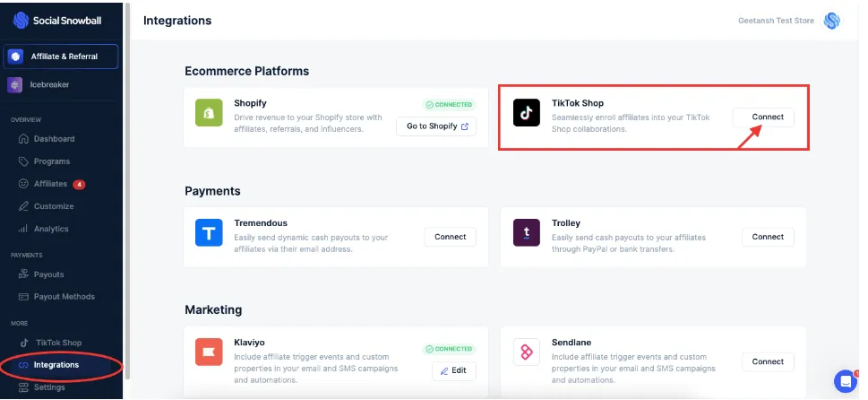The image size is (868, 400).
Task: Click the sidebar vertical scrollbar
Action: [127, 191]
